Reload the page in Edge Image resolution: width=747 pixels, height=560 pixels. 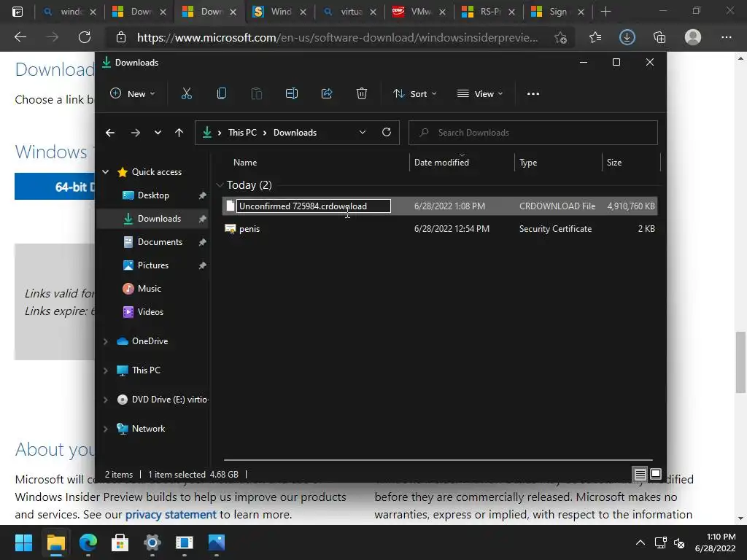pos(85,37)
